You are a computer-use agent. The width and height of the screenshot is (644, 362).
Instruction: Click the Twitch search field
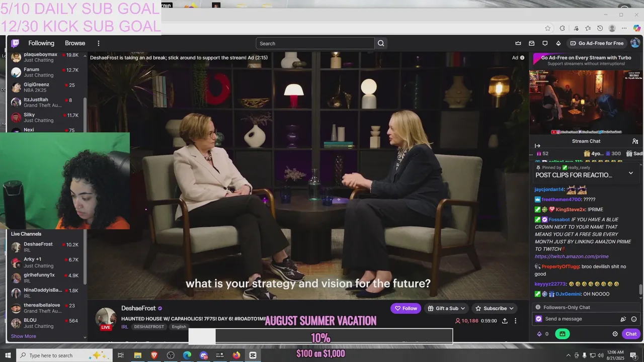[315, 43]
